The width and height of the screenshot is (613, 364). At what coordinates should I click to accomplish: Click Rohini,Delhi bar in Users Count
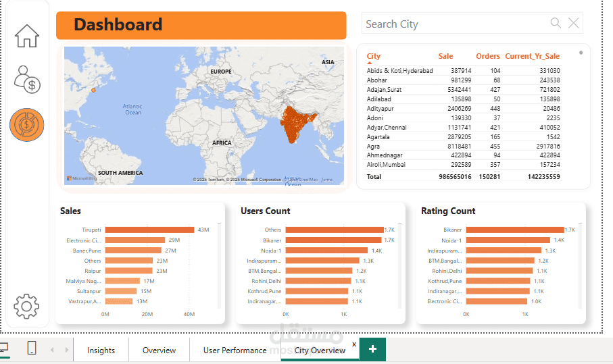click(318, 281)
